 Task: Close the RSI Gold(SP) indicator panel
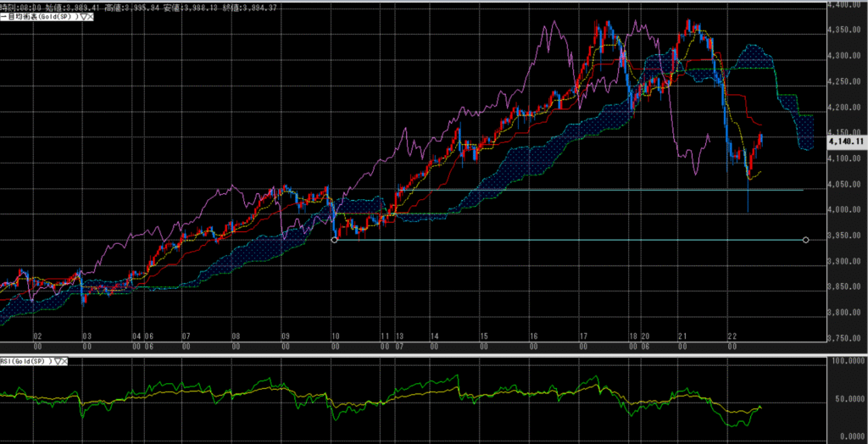(x=65, y=361)
